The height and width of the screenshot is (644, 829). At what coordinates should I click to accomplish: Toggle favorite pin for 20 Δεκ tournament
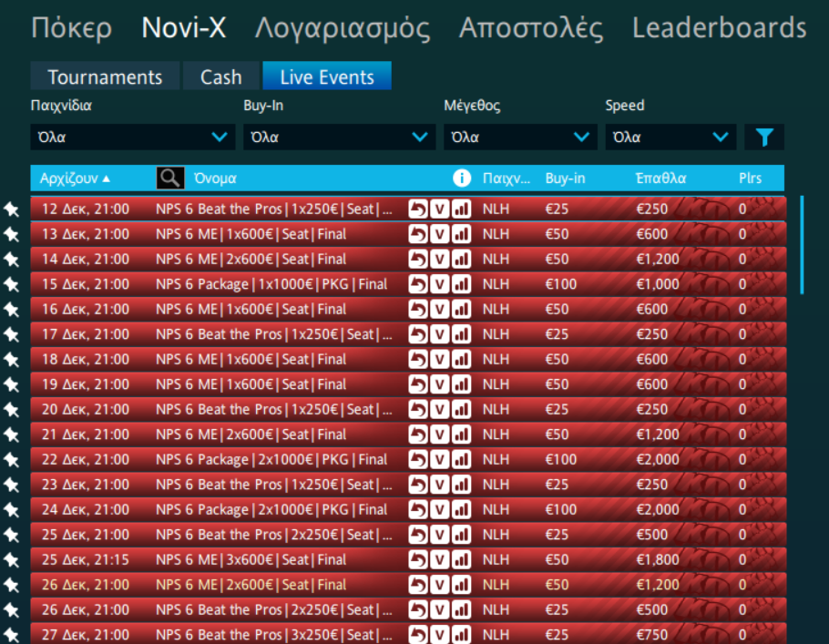(x=12, y=409)
